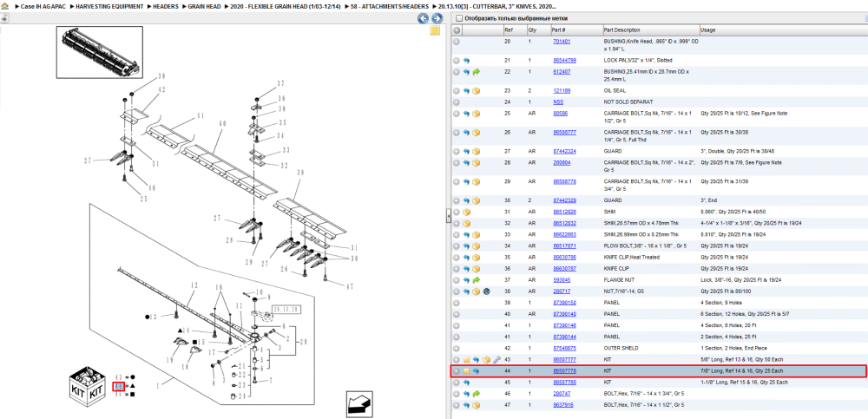Collapse the diagram pane with splitter arrow
Viewport: 868px width, 419px height.
pos(449,216)
